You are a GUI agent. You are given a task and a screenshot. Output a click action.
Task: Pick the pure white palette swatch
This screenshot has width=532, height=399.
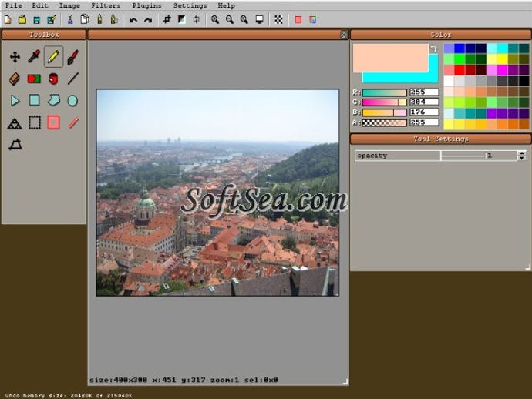click(x=449, y=81)
